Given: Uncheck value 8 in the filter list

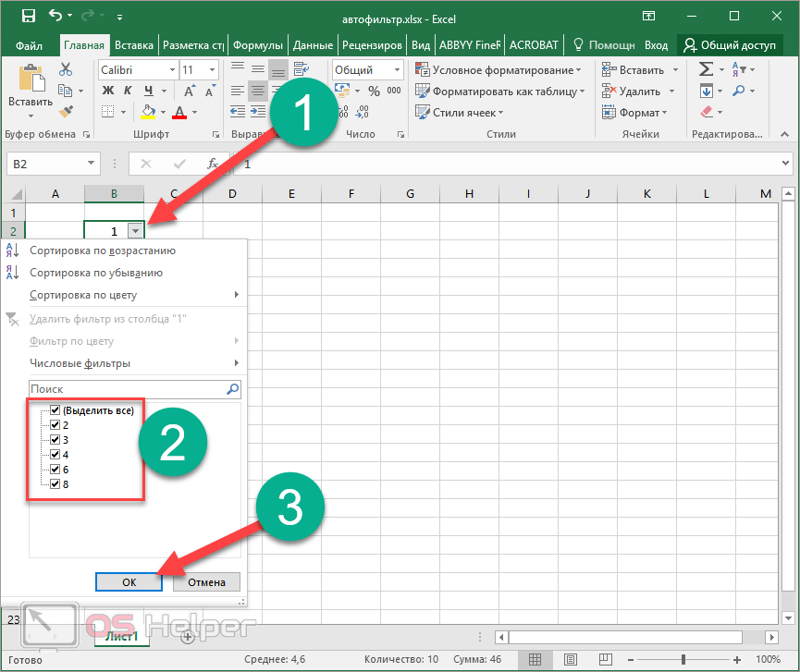Looking at the screenshot, I should point(55,484).
